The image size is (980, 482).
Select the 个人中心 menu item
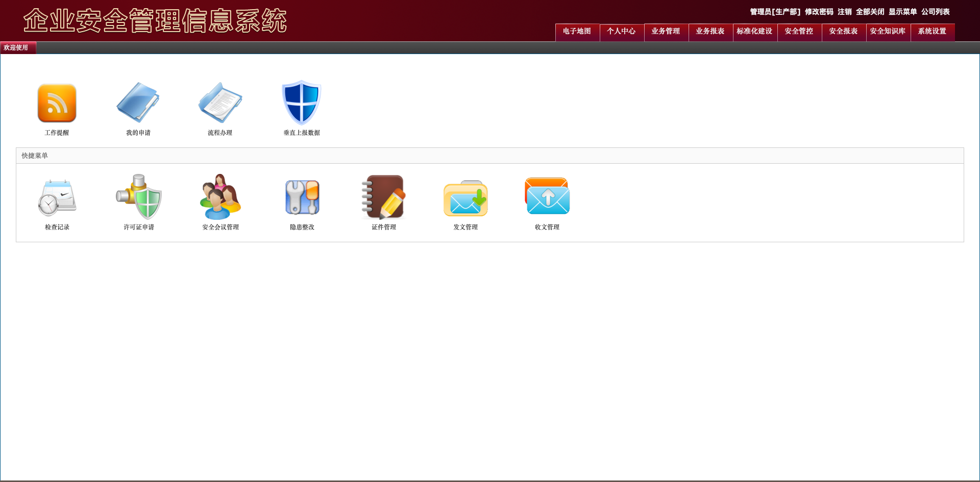click(621, 32)
